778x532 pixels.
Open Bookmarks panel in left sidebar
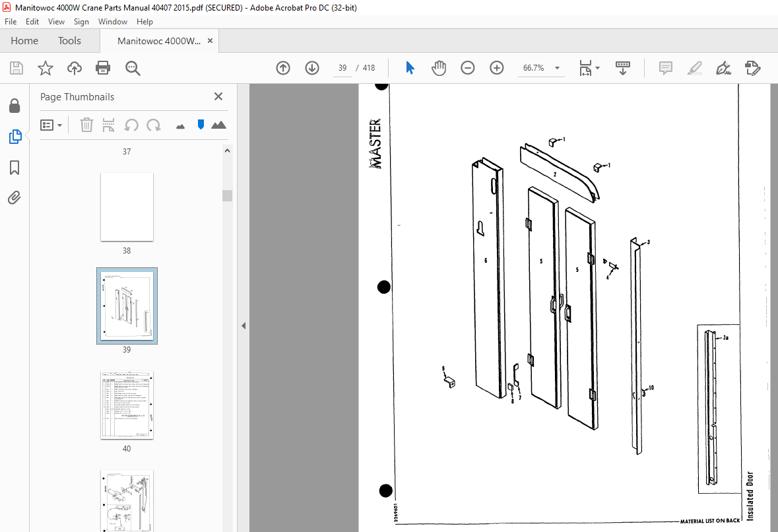click(15, 168)
